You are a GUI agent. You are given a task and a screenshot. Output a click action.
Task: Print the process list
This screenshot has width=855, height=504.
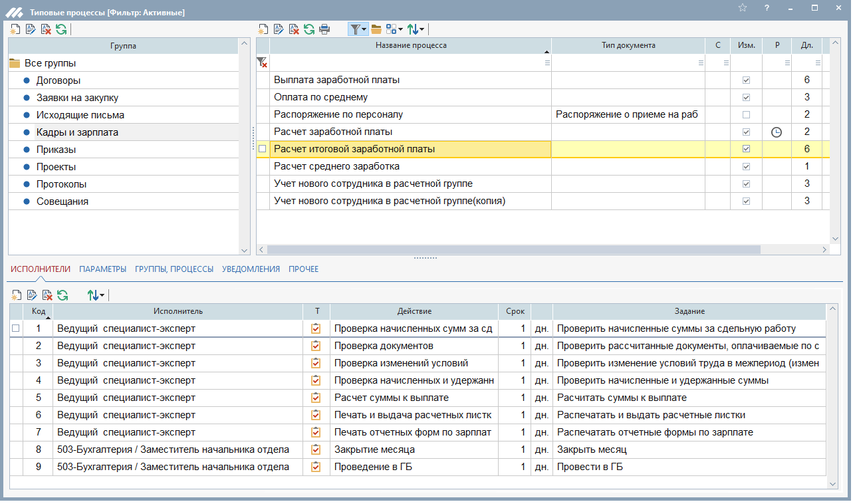click(324, 29)
